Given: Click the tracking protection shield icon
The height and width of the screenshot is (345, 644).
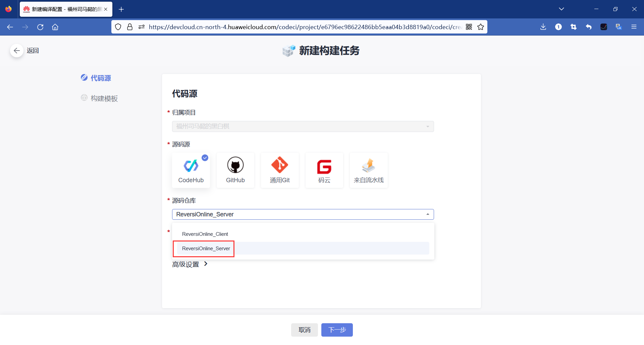Looking at the screenshot, I should [118, 27].
